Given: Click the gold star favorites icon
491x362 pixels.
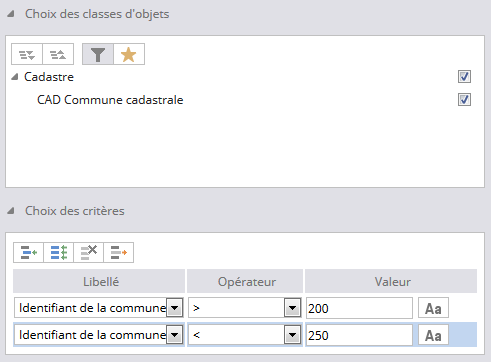Looking at the screenshot, I should [x=129, y=54].
